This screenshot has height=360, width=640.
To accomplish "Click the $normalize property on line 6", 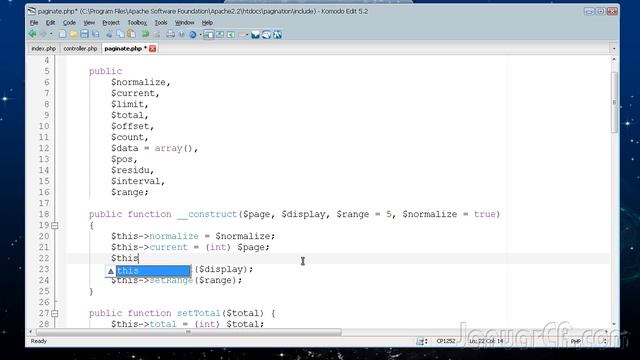I will pos(138,82).
